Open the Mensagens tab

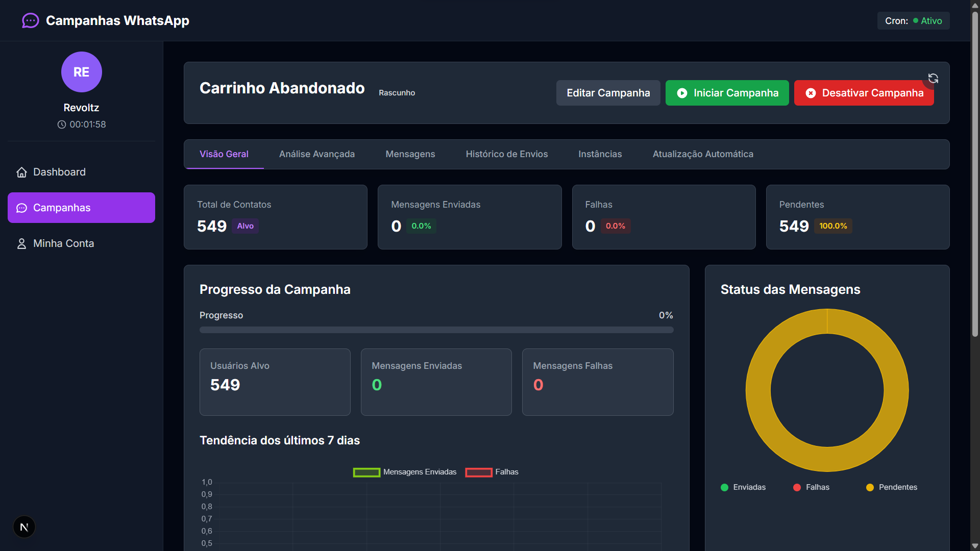[x=410, y=154]
